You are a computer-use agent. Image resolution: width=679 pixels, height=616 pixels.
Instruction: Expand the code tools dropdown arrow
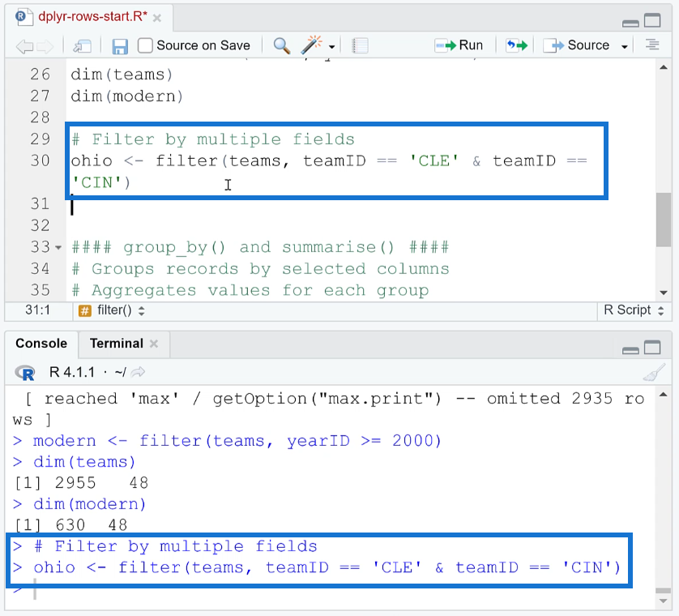coord(331,46)
